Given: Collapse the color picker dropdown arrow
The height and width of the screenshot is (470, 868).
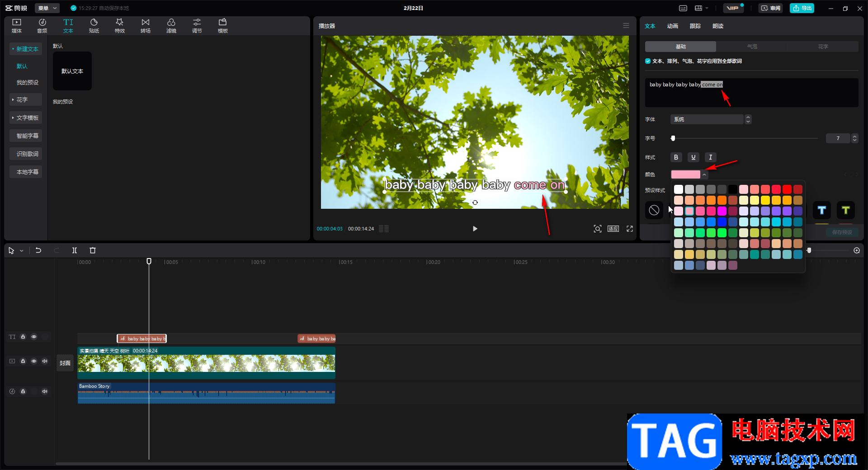Looking at the screenshot, I should click(704, 174).
